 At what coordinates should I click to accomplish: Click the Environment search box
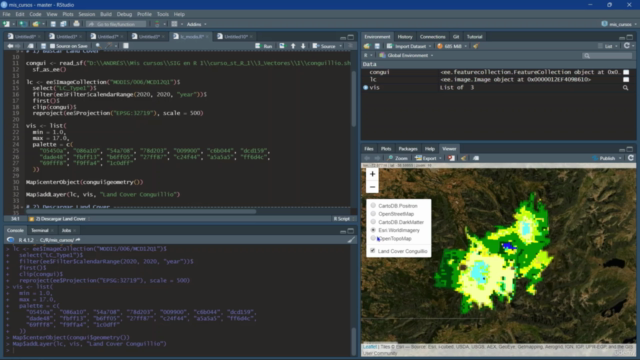[x=608, y=55]
